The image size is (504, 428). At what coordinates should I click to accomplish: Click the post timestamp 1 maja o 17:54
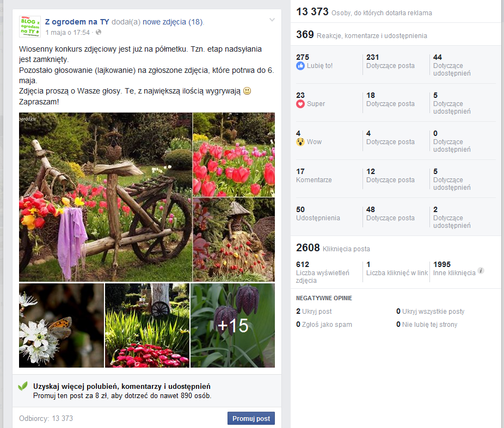pyautogui.click(x=67, y=33)
